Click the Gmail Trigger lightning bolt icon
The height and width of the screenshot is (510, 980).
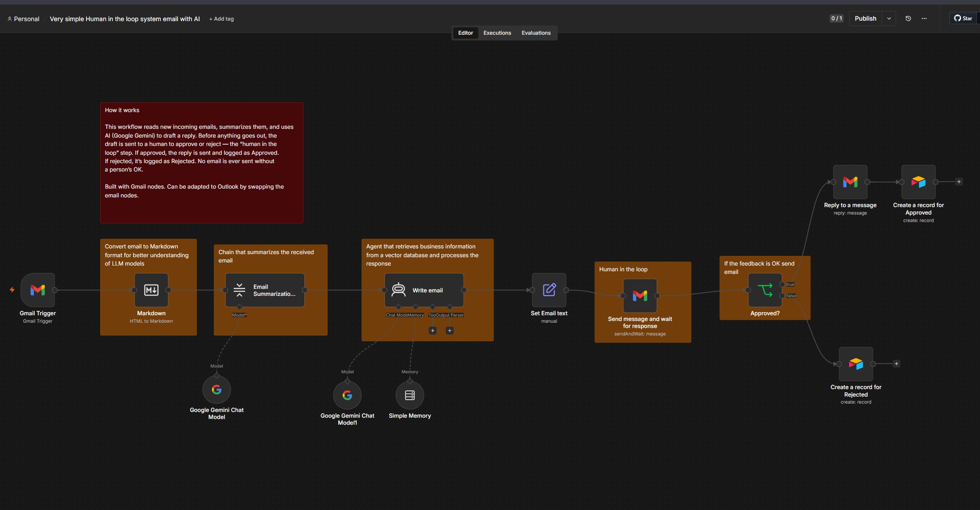click(x=12, y=290)
